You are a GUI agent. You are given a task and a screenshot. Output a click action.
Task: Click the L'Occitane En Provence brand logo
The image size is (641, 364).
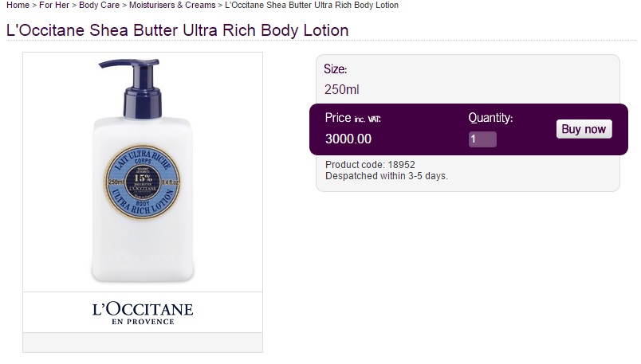coord(142,312)
